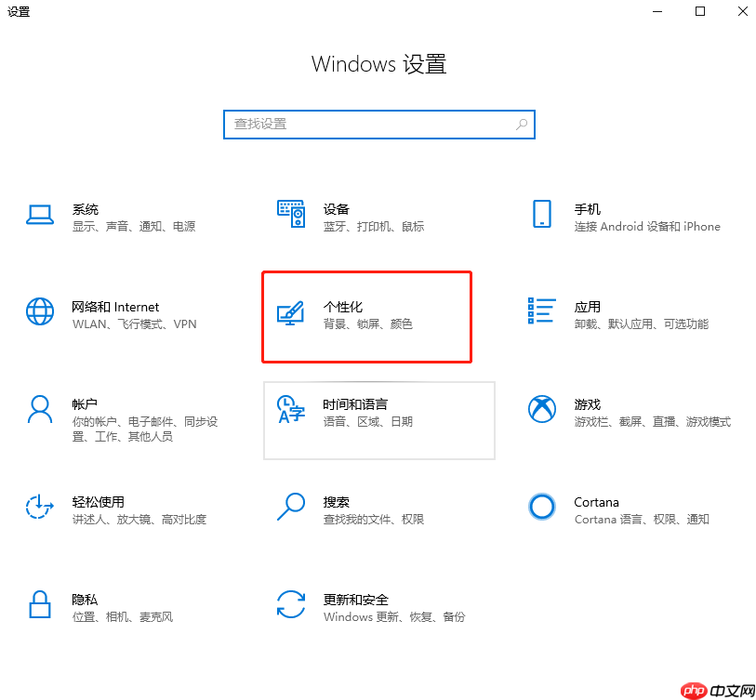Click the Cortana circle icon
This screenshot has height=700, width=756.
[542, 507]
